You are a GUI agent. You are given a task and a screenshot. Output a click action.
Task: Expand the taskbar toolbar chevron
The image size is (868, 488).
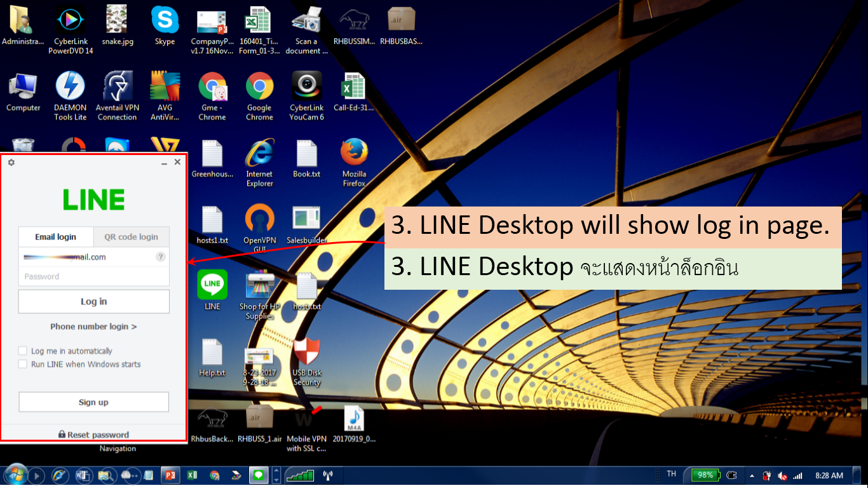tap(276, 475)
